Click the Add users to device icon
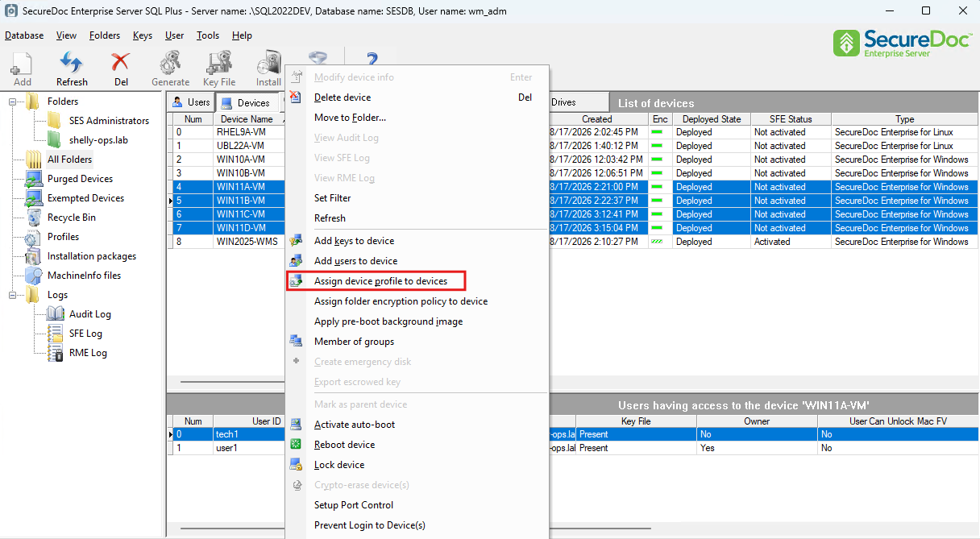980x539 pixels. tap(296, 261)
